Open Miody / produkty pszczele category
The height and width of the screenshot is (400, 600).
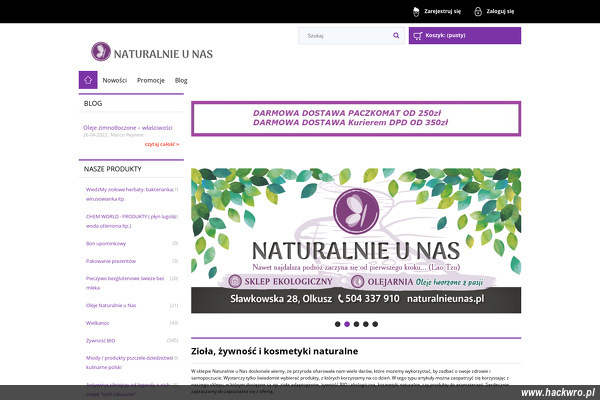coord(129,362)
